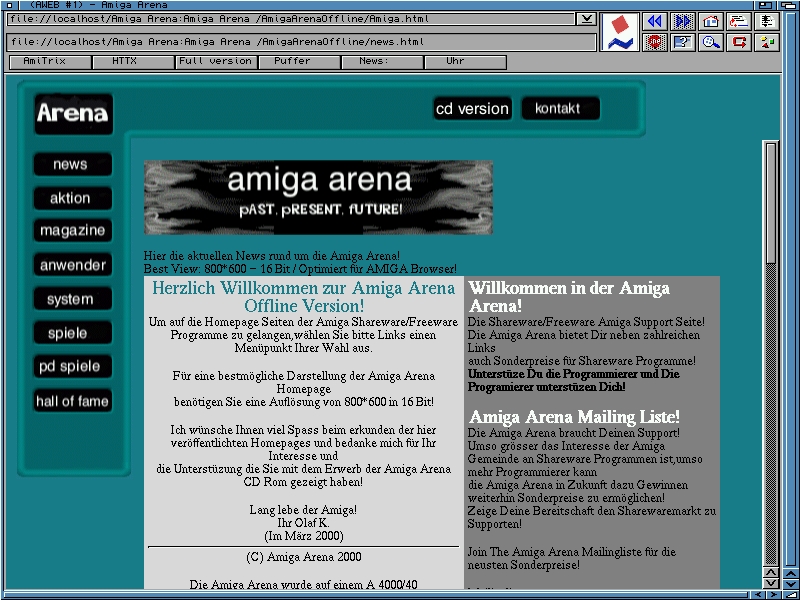Screen dimensions: 800x600
Task: Click the HTTX user button
Action: [x=134, y=62]
